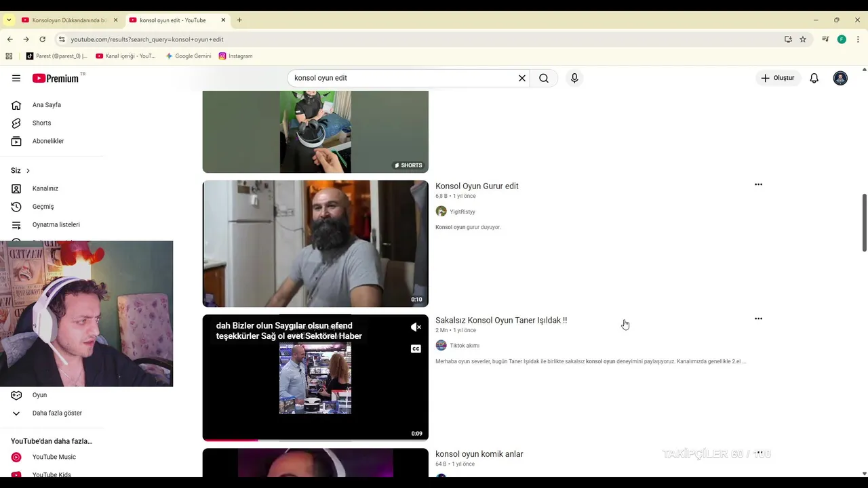Seek in the preview video progress bar
868x488 pixels.
315,440
